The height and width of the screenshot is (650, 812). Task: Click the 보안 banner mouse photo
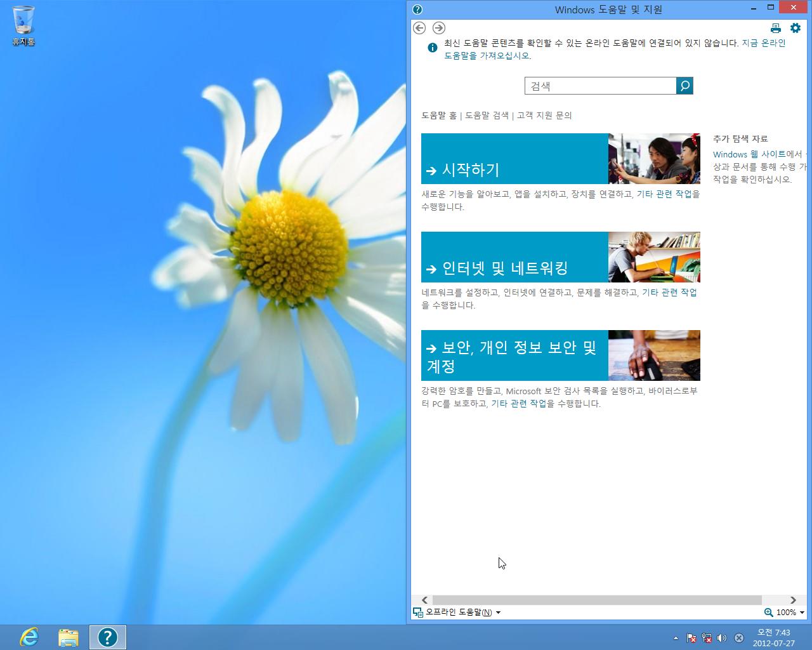click(654, 355)
